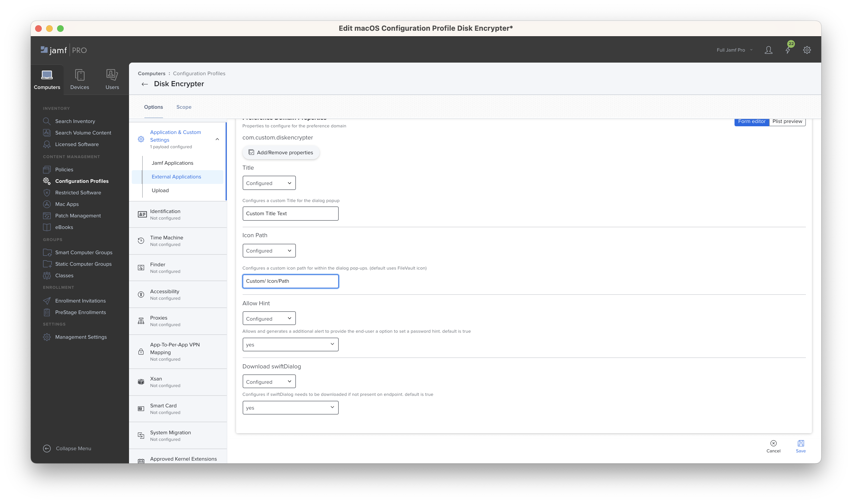This screenshot has height=504, width=852.
Task: Click the Custom Title Text input field
Action: coord(290,213)
